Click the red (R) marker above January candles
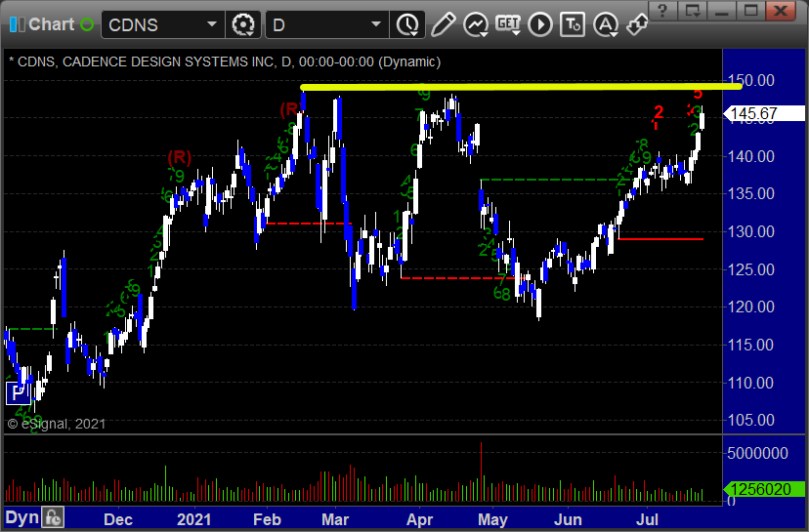 coord(180,157)
